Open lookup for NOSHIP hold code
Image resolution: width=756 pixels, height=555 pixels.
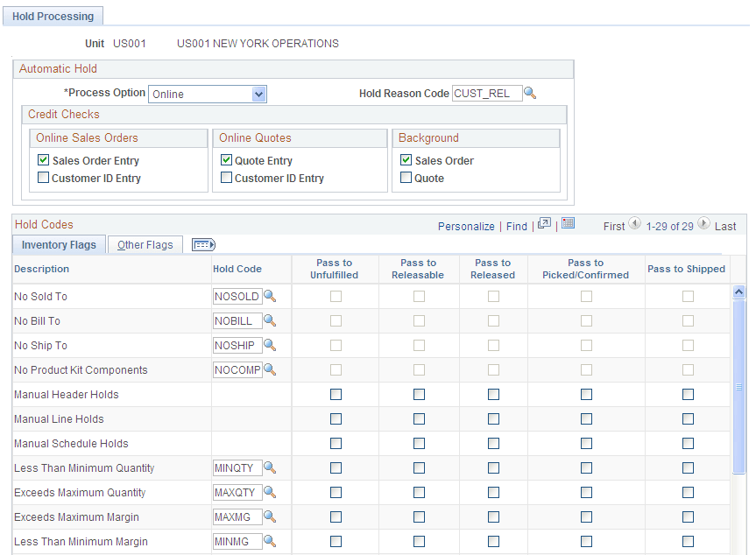(270, 345)
